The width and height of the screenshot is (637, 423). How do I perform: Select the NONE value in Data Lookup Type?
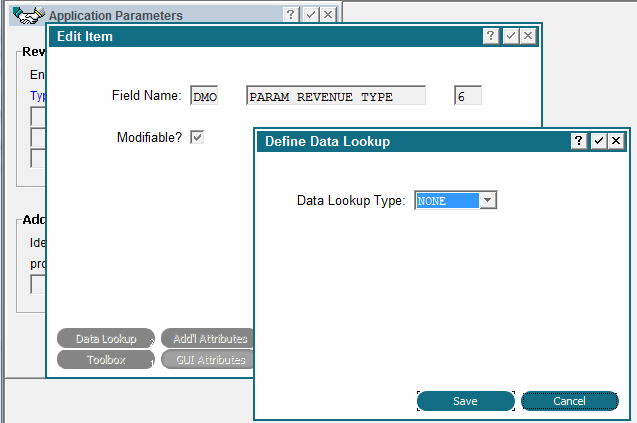click(447, 200)
